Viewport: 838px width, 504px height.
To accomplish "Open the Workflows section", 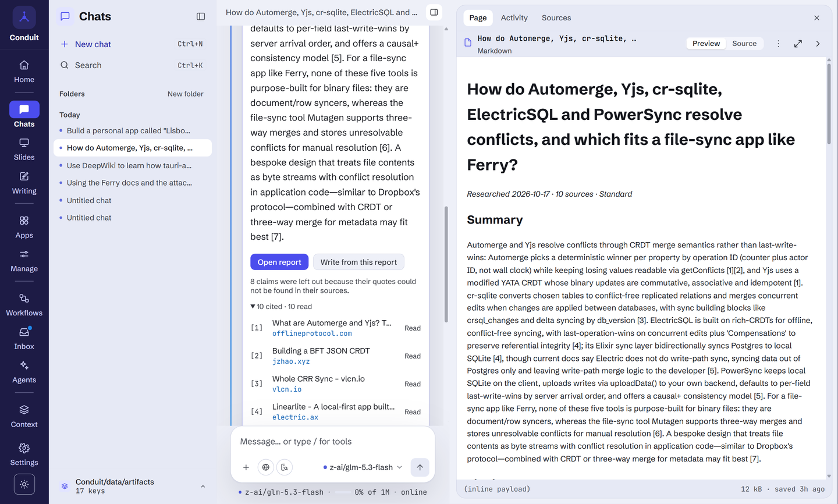I will [24, 306].
